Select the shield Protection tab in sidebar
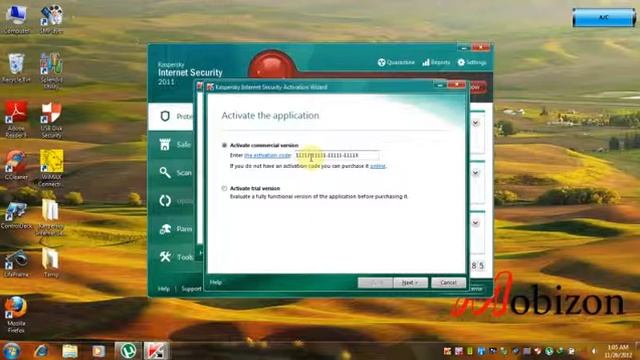Viewport: 640px width, 360px height. (x=171, y=117)
